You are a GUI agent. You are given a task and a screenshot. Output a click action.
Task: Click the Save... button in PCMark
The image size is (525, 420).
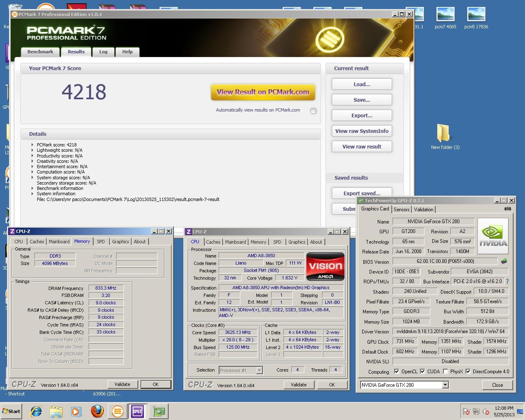click(x=362, y=100)
